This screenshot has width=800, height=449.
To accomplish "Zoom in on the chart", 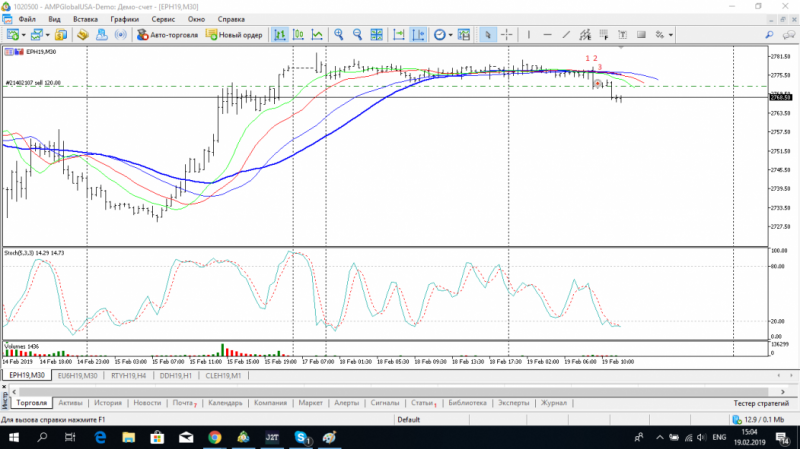I will (340, 35).
